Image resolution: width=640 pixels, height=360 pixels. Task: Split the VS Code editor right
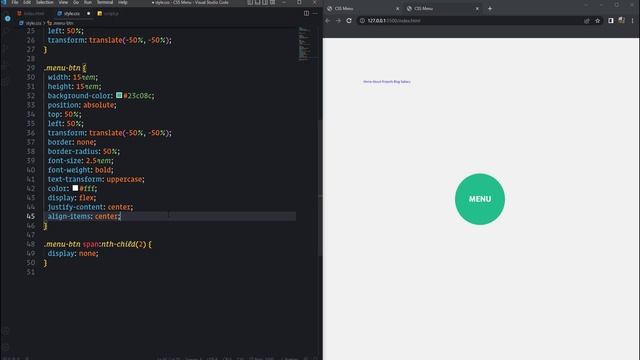[x=306, y=13]
